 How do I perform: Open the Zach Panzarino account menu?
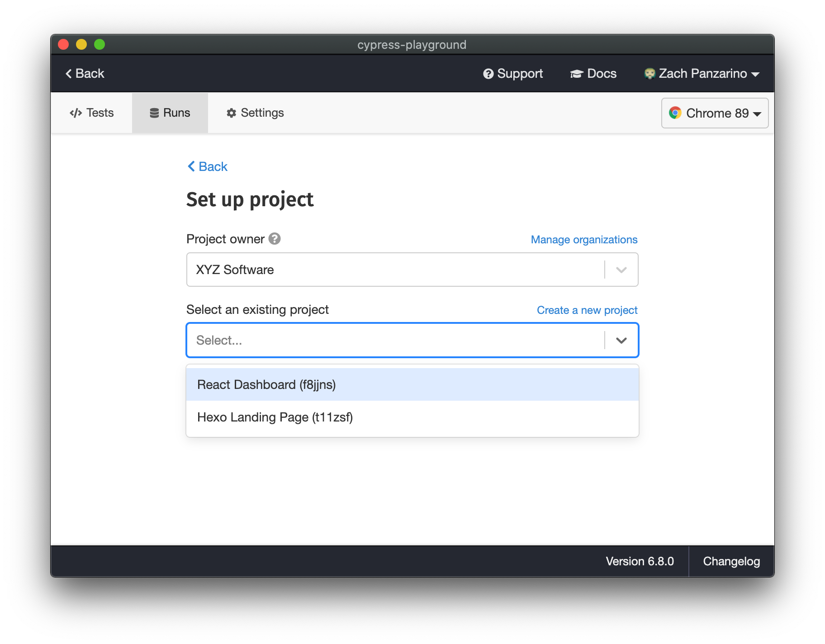(702, 73)
